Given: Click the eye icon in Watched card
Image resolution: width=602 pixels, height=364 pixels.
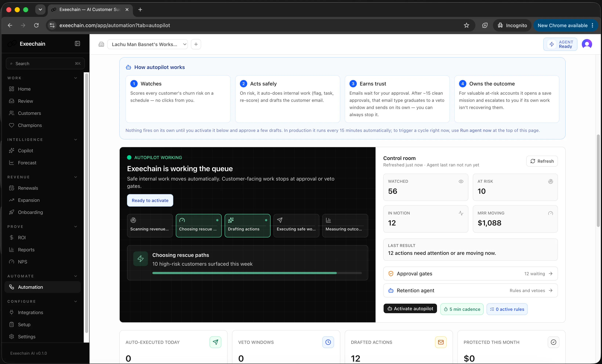Looking at the screenshot, I should point(461,181).
